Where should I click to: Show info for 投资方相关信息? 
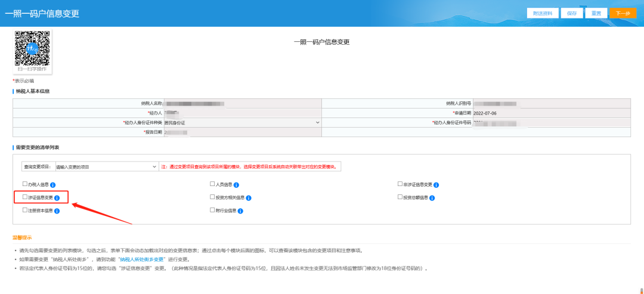coord(249,198)
